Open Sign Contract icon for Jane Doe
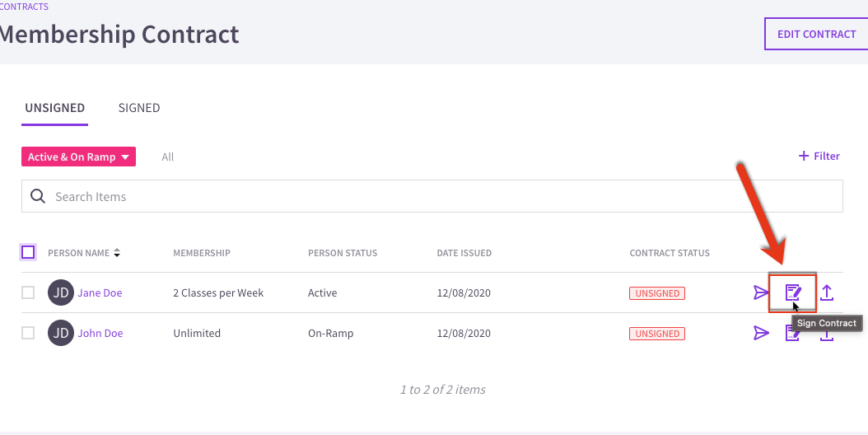This screenshot has width=868, height=435. [793, 292]
